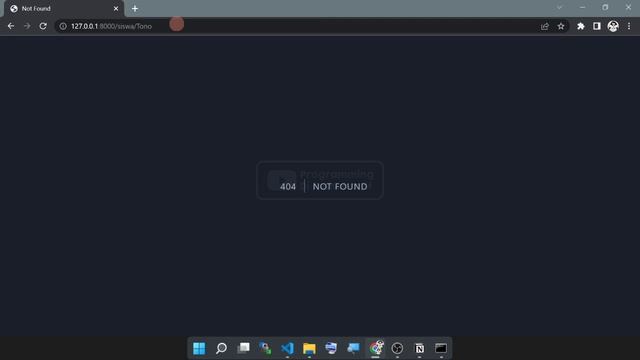Restore down the browser window

click(x=605, y=7)
